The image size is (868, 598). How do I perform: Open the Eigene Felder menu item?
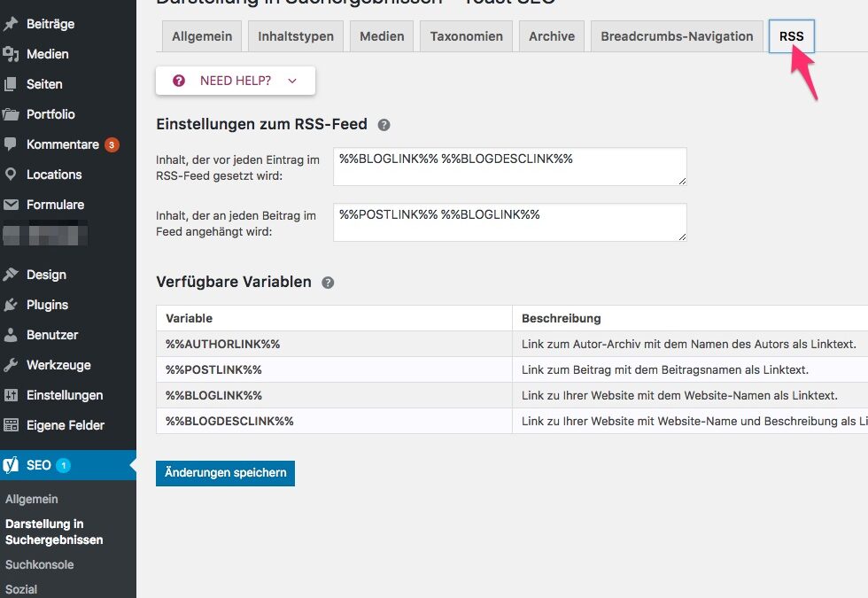click(x=66, y=425)
